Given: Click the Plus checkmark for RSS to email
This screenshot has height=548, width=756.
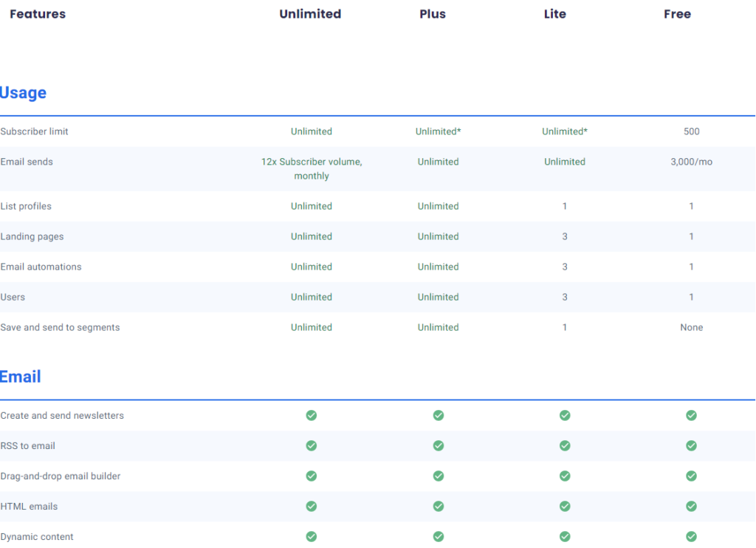Looking at the screenshot, I should [439, 446].
